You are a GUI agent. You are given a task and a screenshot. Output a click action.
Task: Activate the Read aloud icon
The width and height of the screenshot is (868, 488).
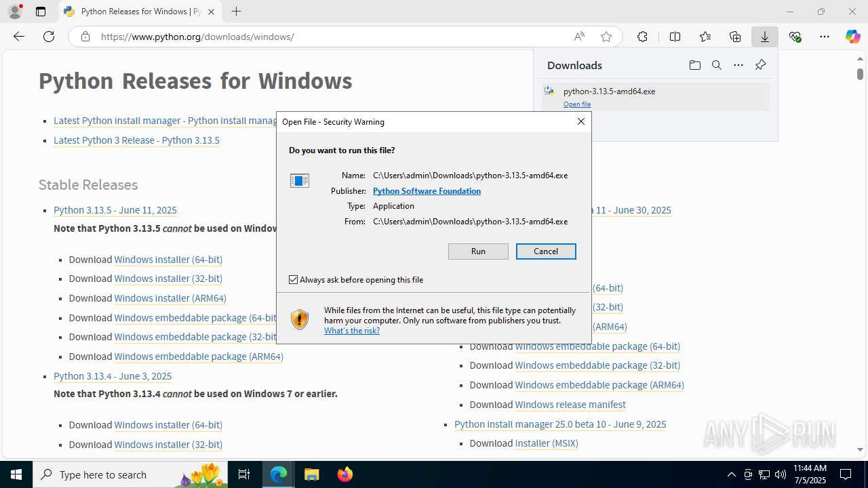pos(579,37)
